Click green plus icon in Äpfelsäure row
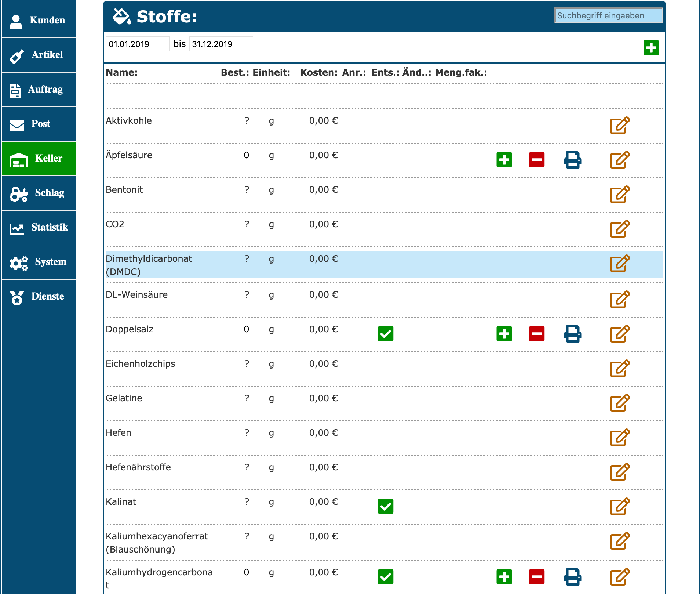 pos(504,160)
